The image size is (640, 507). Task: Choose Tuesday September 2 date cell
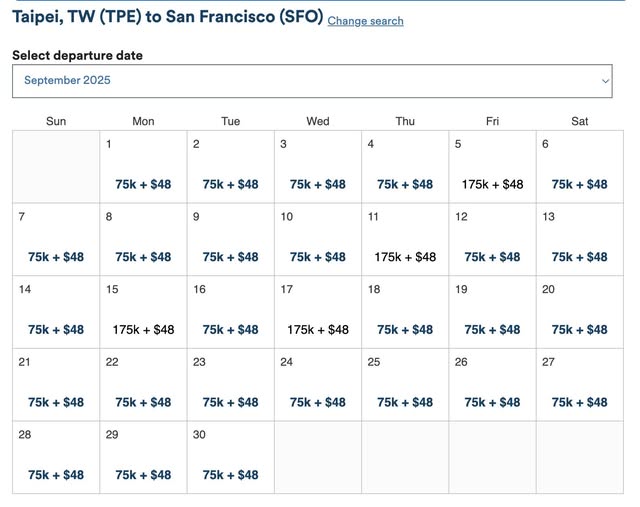coord(230,166)
